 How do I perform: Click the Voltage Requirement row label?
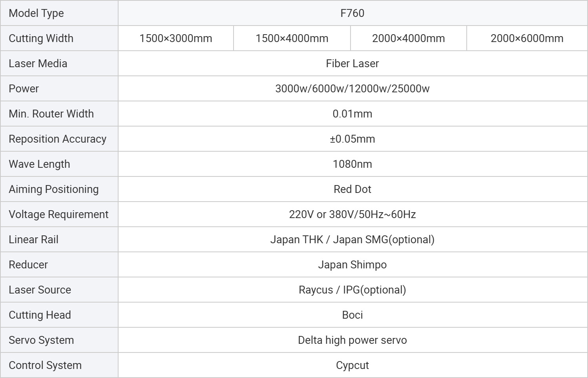coord(58,215)
